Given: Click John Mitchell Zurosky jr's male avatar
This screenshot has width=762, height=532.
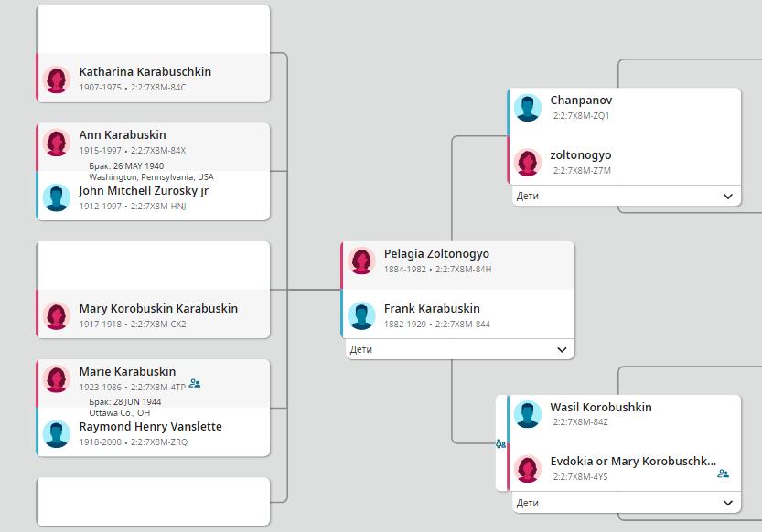Looking at the screenshot, I should [x=57, y=197].
